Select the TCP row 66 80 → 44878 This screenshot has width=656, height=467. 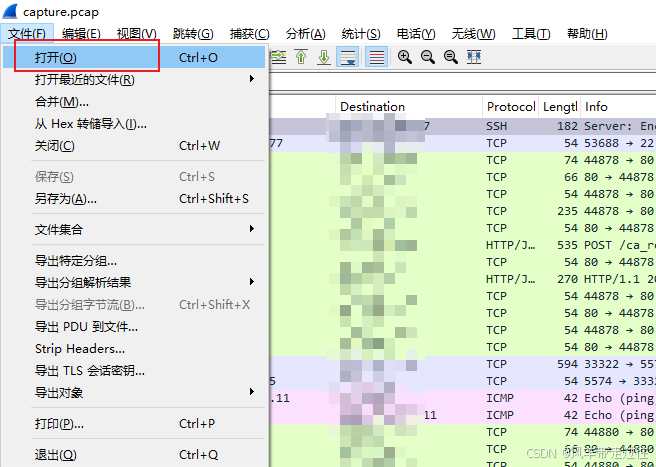[462, 177]
